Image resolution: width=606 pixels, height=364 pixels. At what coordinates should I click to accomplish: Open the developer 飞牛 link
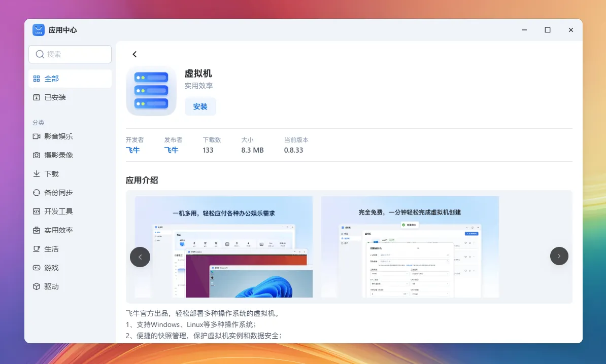132,150
